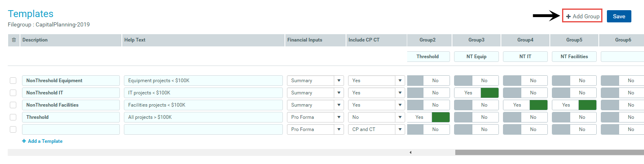Click the Add a Template link
644x164 pixels.
[45, 141]
